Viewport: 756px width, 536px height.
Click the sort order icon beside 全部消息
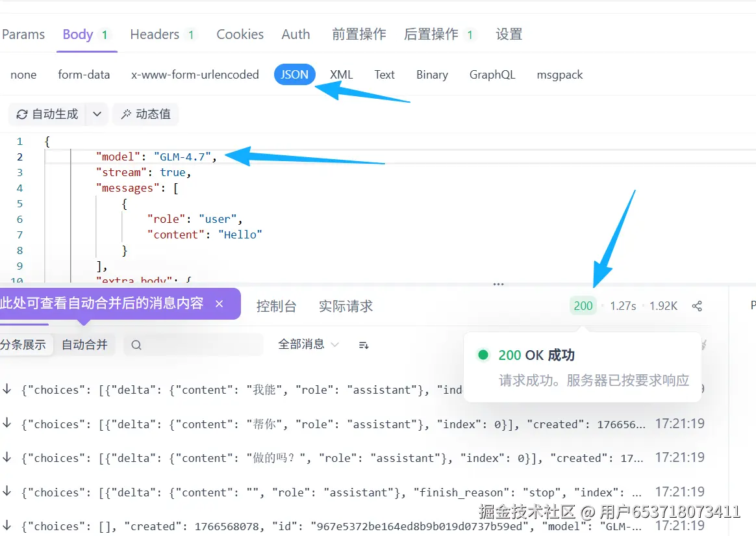point(364,345)
